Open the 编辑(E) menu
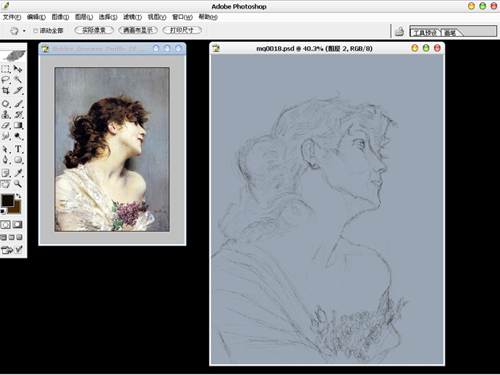This screenshot has height=375, width=500. point(36,17)
